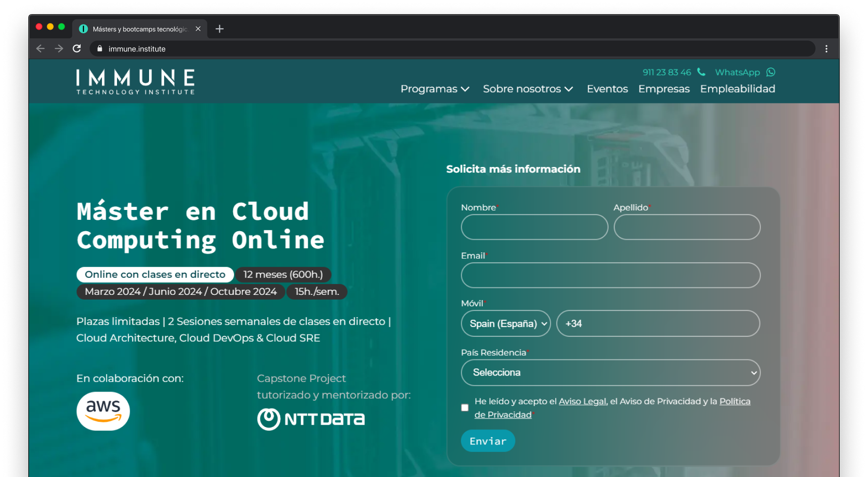Image resolution: width=868 pixels, height=477 pixels.
Task: Click the Email input field
Action: (x=610, y=276)
